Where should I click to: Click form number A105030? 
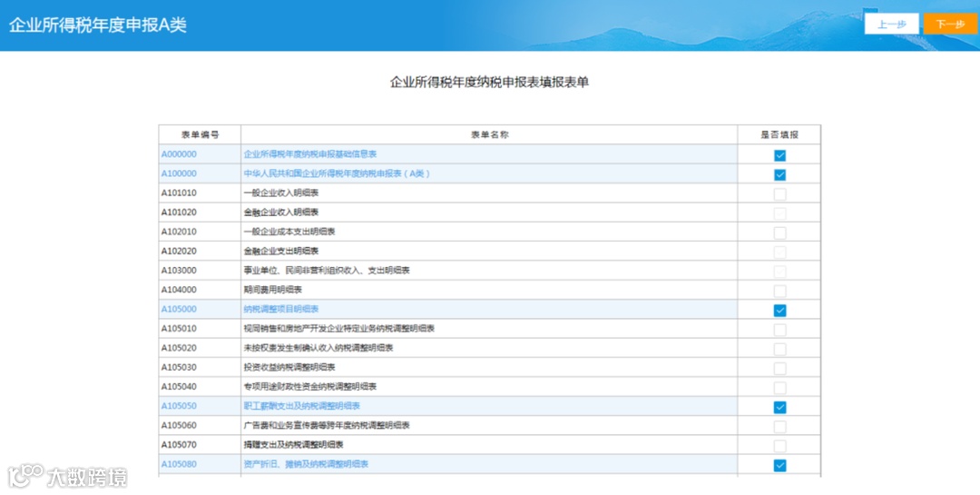pyautogui.click(x=179, y=367)
